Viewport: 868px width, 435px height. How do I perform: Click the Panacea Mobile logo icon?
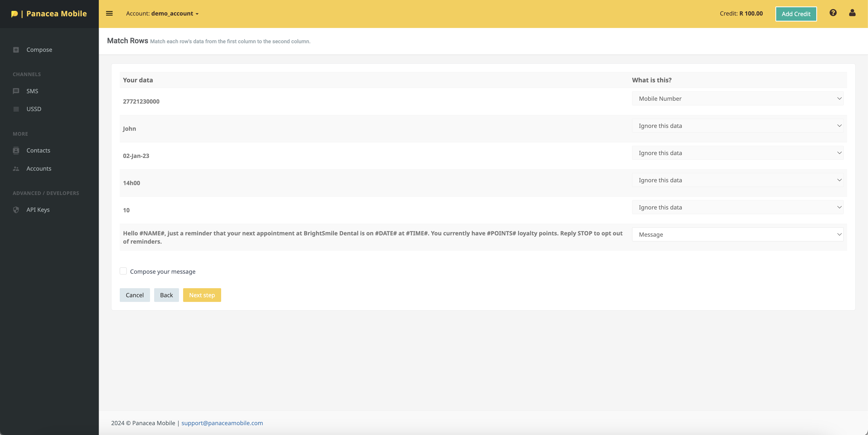14,14
